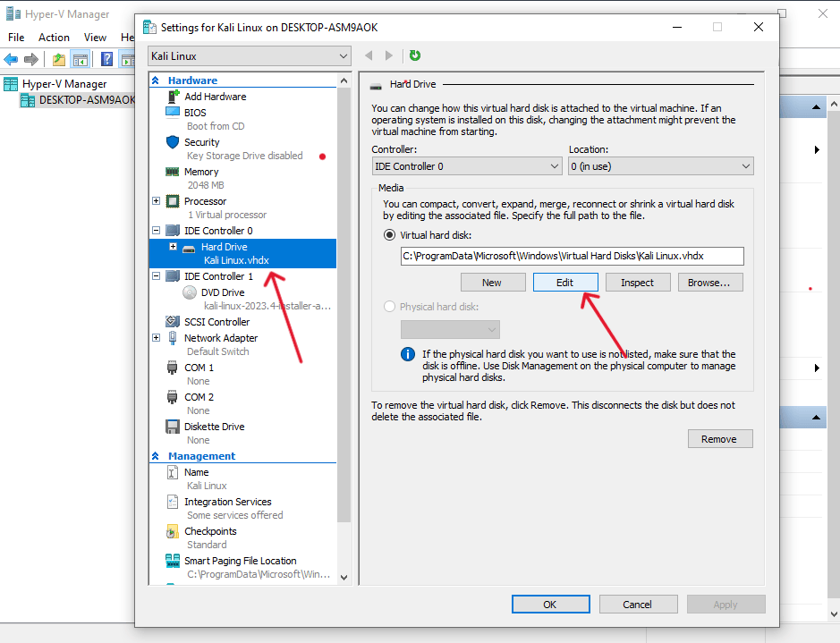
Task: Click the green refresh icon in Settings
Action: 415,55
